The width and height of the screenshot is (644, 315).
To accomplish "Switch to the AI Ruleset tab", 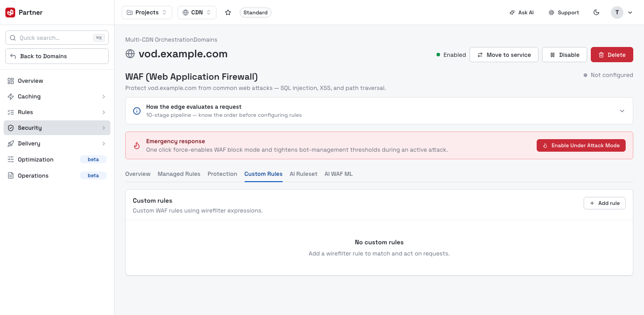I will click(x=303, y=174).
